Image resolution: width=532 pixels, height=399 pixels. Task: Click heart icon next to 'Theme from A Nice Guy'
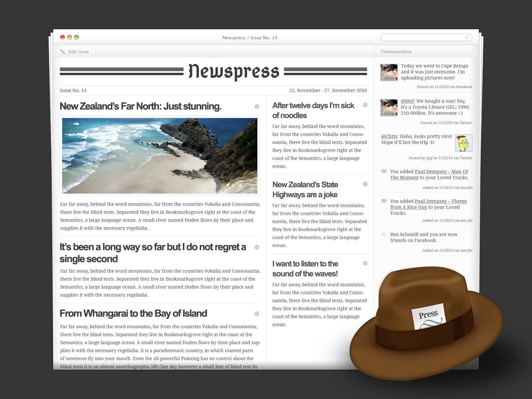tap(384, 201)
